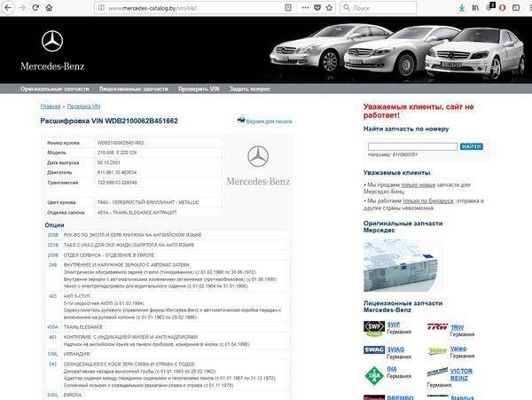The image size is (532, 400).
Task: Open the Downloads arrow icon
Action: point(461,8)
